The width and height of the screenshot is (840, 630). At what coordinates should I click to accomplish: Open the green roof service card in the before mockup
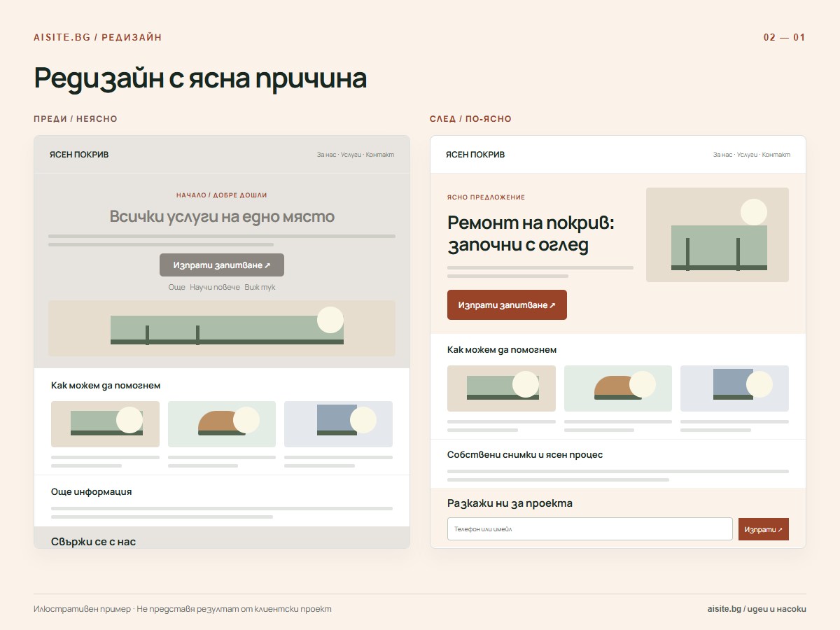tap(105, 424)
